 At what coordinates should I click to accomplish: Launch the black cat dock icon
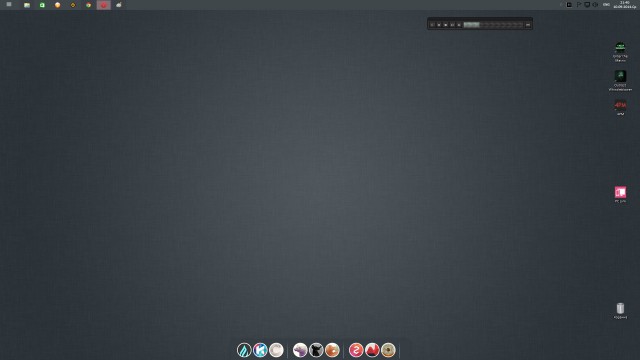point(316,350)
